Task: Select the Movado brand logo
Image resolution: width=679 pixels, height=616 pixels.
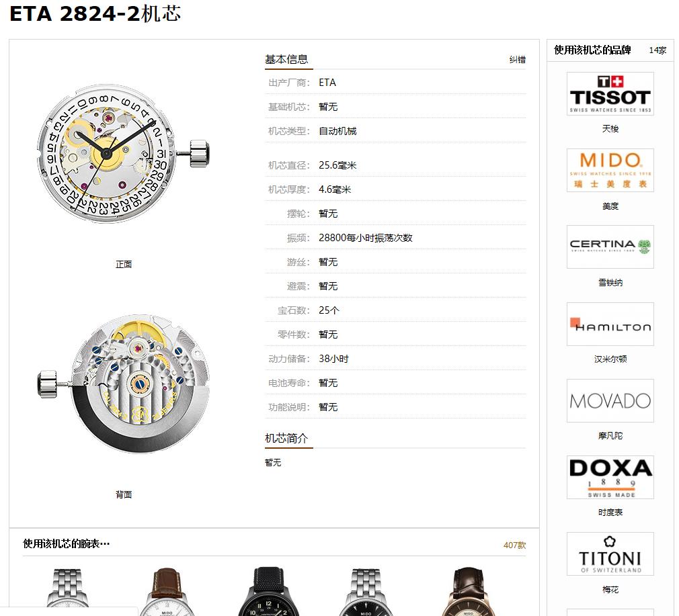Action: coord(610,400)
